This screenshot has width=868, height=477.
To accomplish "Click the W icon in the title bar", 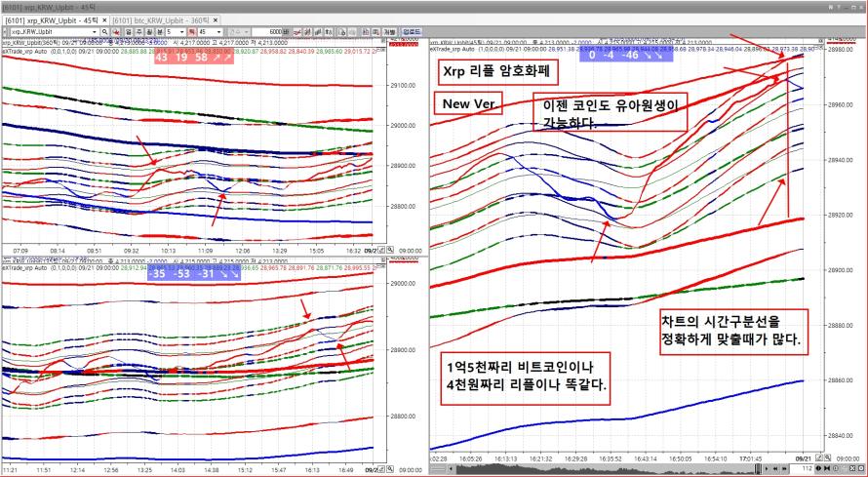I will pyautogui.click(x=831, y=7).
